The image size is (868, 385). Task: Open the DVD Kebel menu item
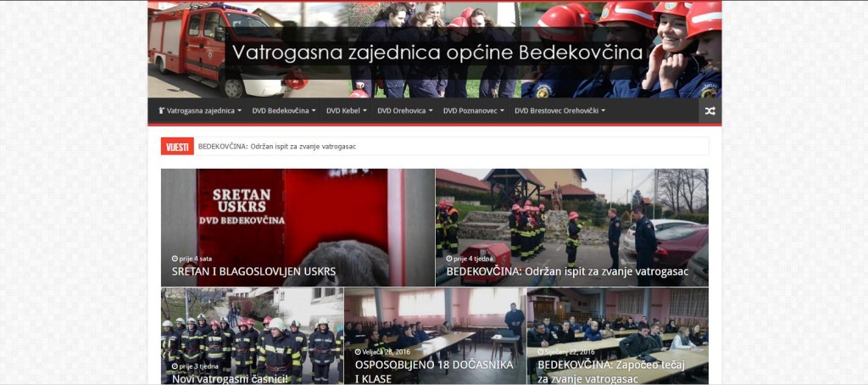pyautogui.click(x=346, y=111)
